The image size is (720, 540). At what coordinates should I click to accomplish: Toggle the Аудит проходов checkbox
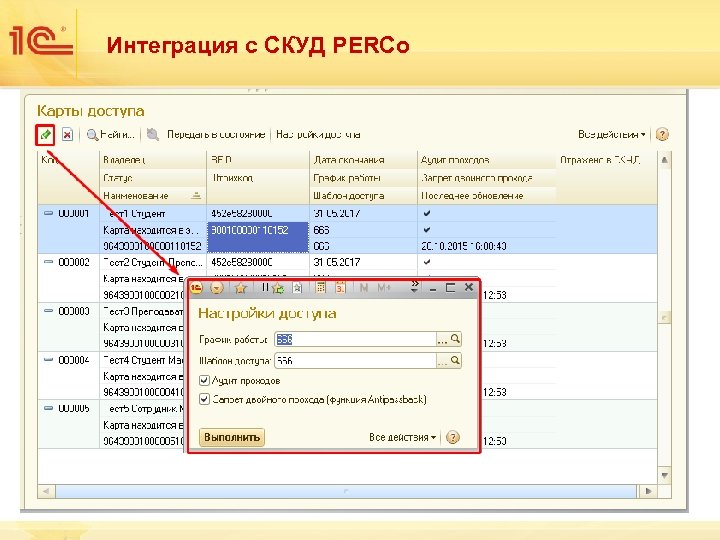204,381
